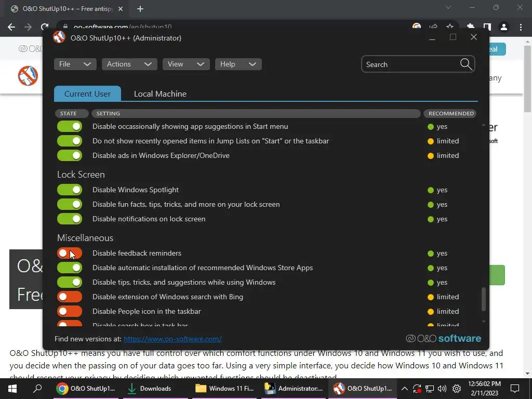Viewport: 532px width, 399px height.
Task: Open the settings gear tray icon
Action: [x=457, y=389]
